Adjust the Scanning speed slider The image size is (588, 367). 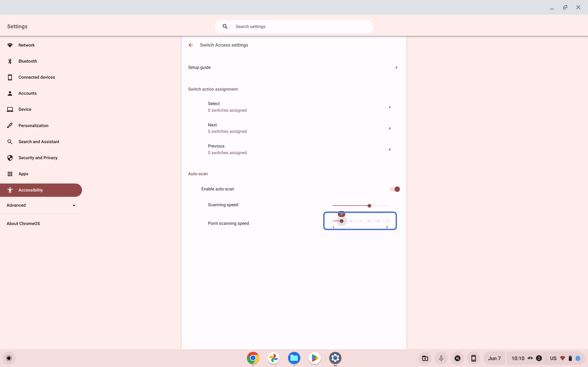pos(369,205)
